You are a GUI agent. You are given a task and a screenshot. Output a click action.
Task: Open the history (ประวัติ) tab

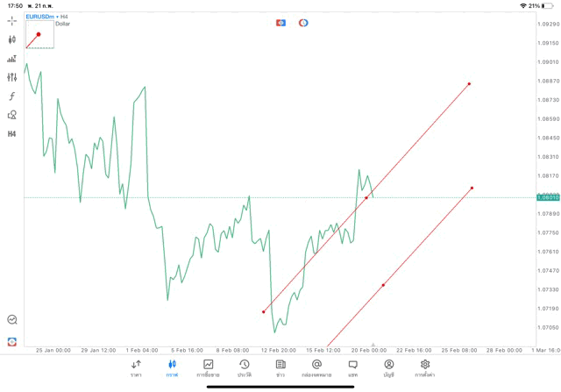(244, 367)
